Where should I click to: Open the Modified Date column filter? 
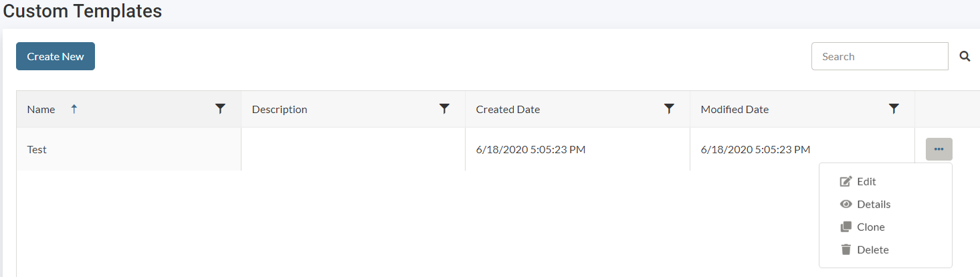[x=894, y=109]
